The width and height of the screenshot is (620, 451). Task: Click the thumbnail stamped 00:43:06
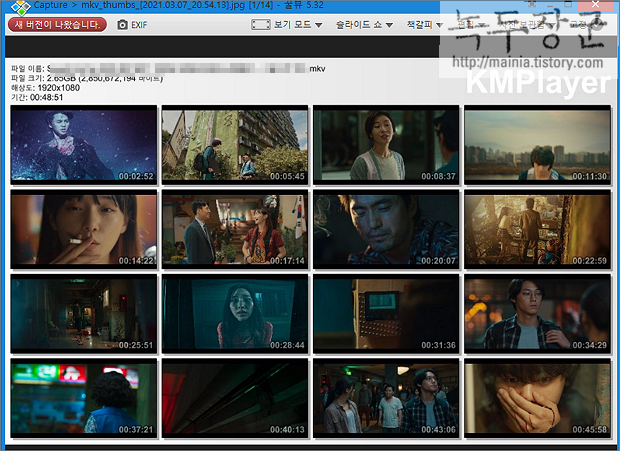(386, 399)
